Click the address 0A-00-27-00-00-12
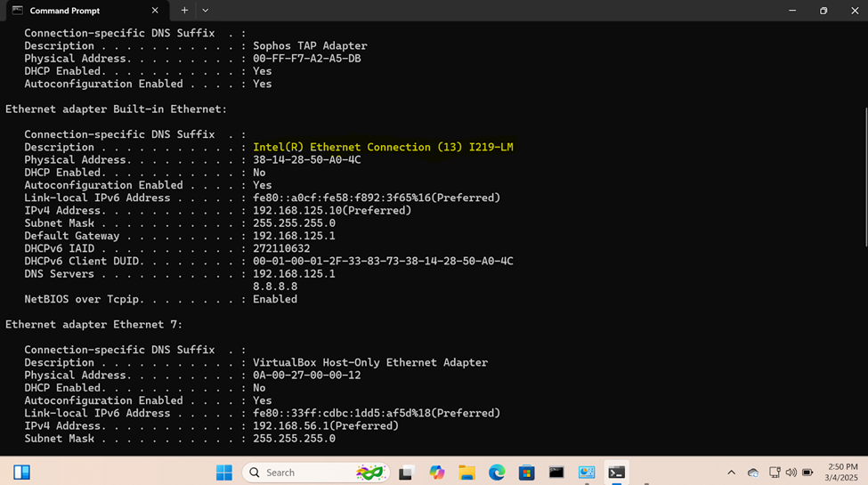868x485 pixels. (306, 376)
